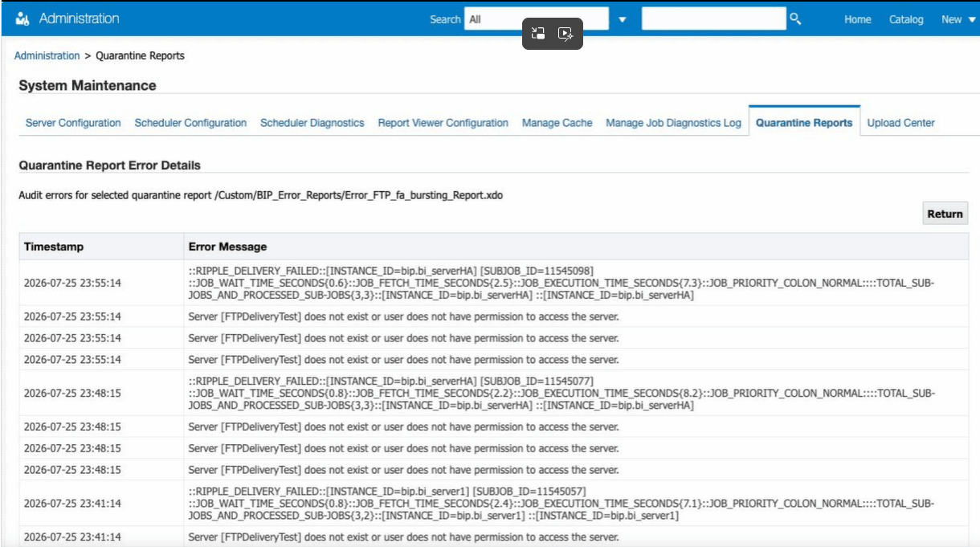Viewport: 980px width, 547px height.
Task: Open the Search scope box showing All
Action: tap(537, 19)
